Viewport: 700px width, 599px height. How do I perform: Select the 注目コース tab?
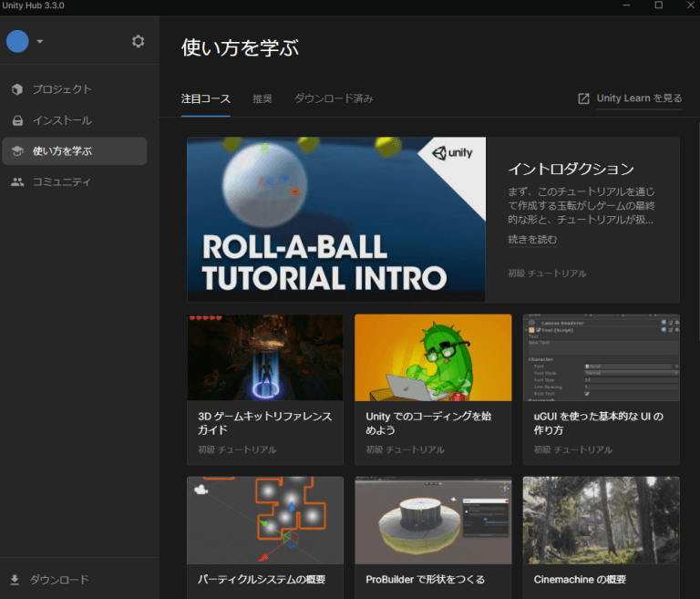click(x=206, y=98)
